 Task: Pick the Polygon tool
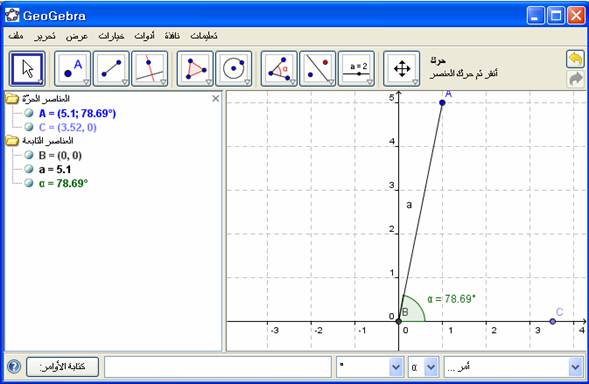195,69
